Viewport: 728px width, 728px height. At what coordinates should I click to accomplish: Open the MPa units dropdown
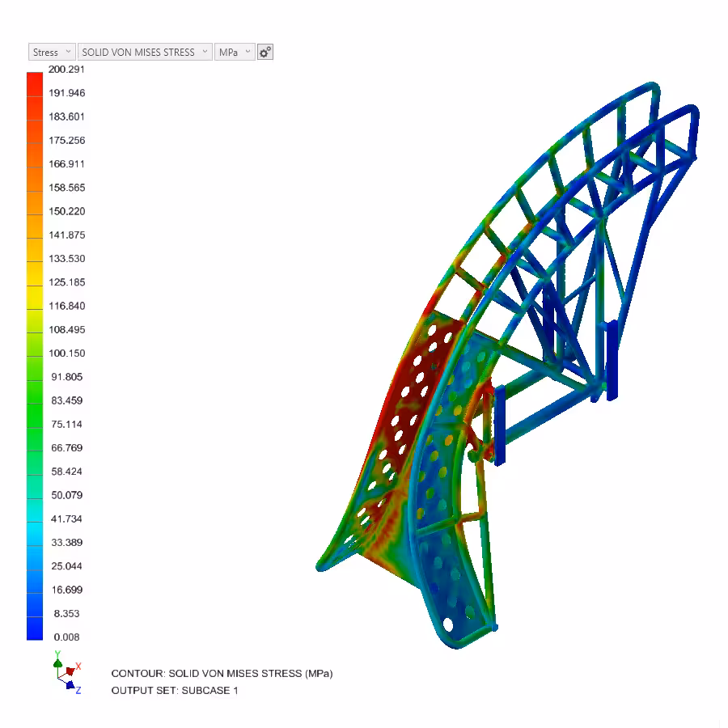pyautogui.click(x=235, y=52)
